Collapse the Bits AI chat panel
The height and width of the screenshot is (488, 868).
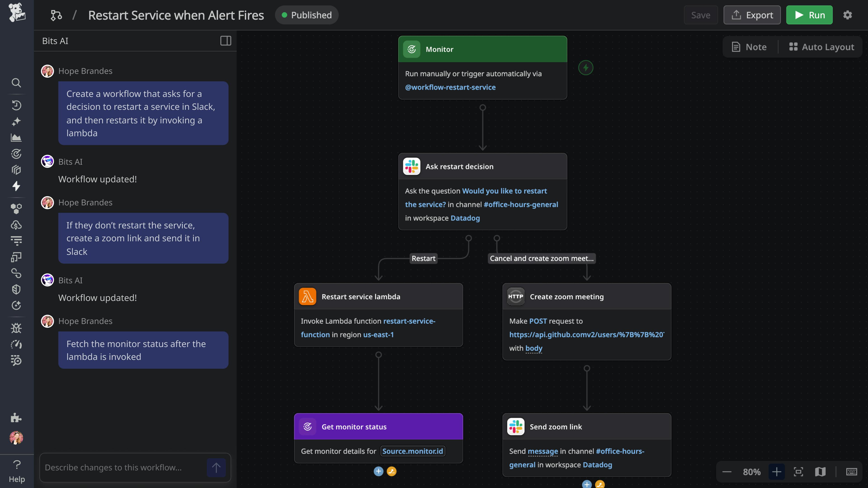coord(225,41)
